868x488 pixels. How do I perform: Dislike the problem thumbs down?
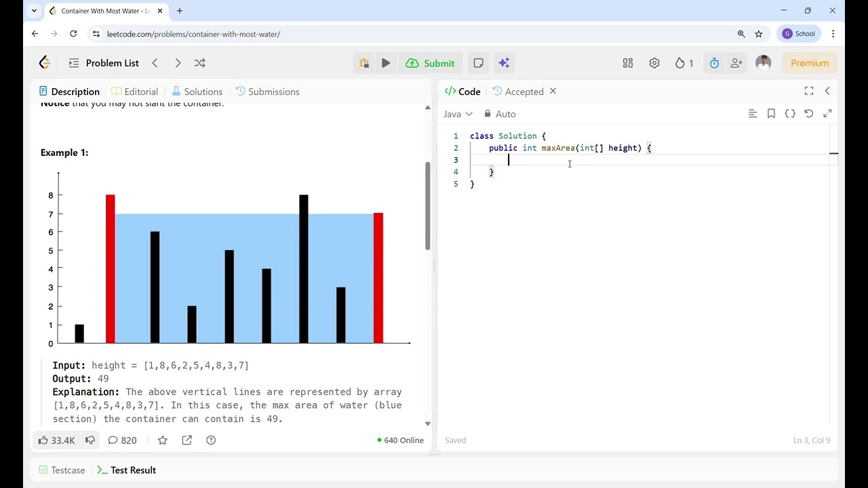point(90,440)
